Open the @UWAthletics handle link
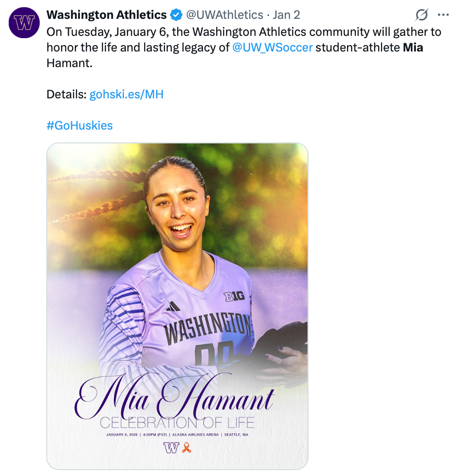 click(224, 15)
